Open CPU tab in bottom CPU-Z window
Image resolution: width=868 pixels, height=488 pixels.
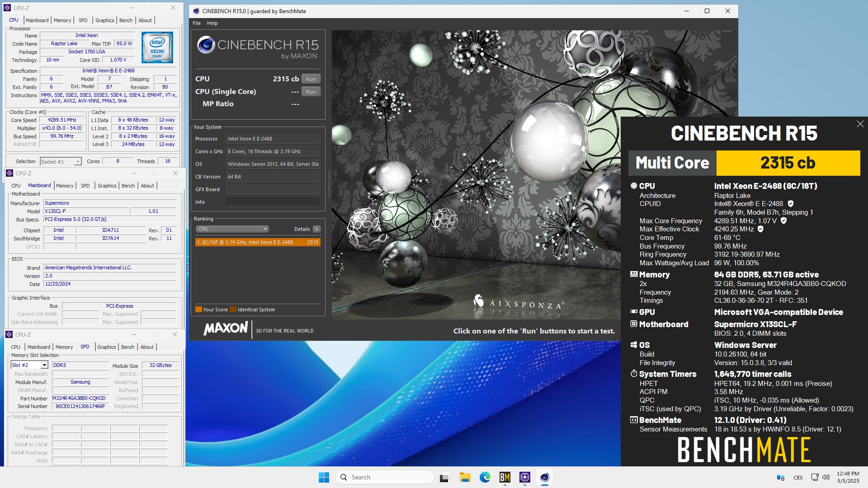click(x=15, y=347)
